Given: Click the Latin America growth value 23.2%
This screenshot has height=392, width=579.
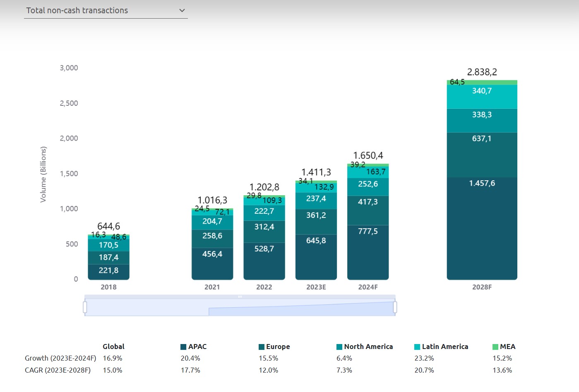Looking at the screenshot, I should 424,358.
